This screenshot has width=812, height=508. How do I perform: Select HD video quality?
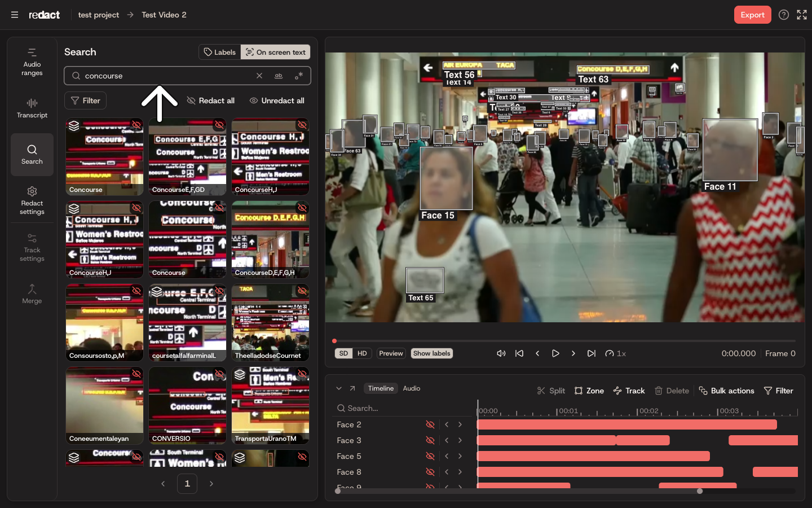click(x=362, y=353)
